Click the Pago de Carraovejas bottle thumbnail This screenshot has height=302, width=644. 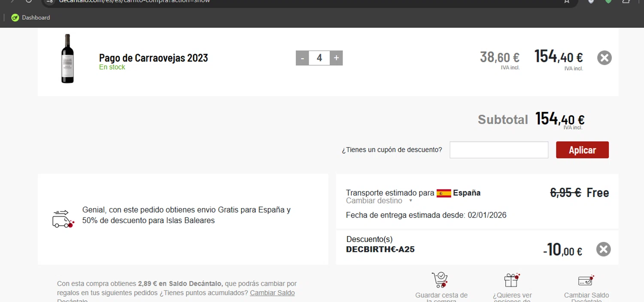(67, 58)
